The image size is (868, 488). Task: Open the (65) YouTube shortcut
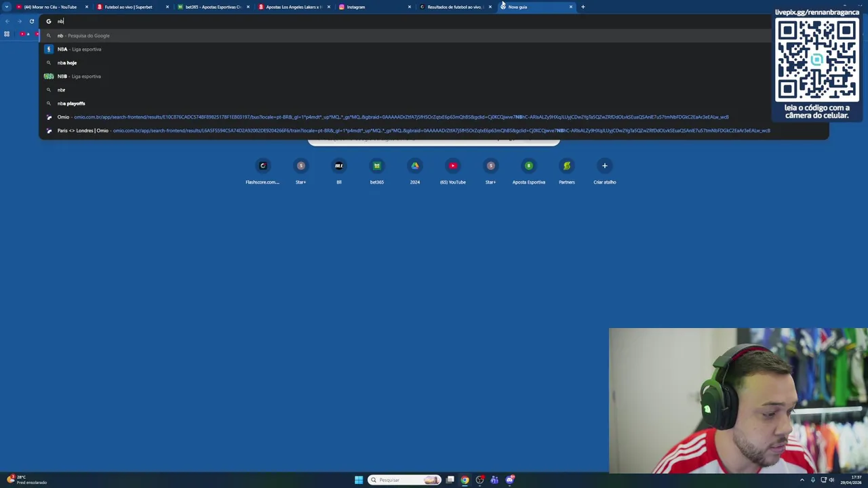[453, 171]
